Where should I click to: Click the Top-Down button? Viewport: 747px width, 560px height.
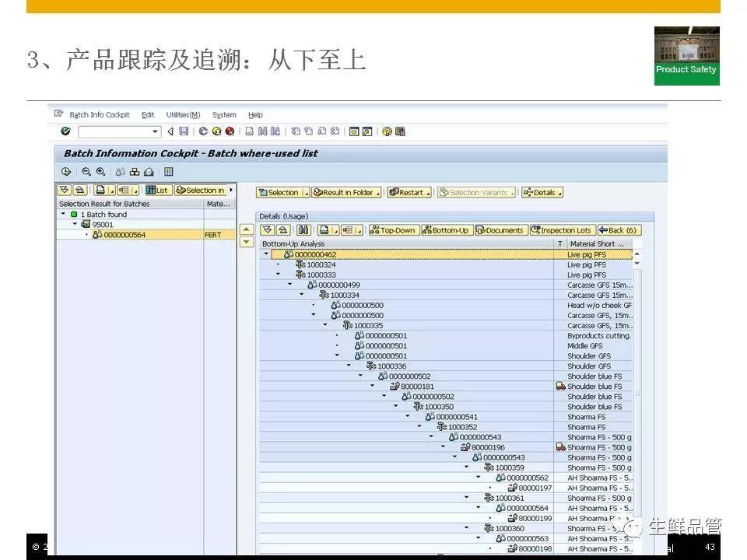tap(393, 230)
